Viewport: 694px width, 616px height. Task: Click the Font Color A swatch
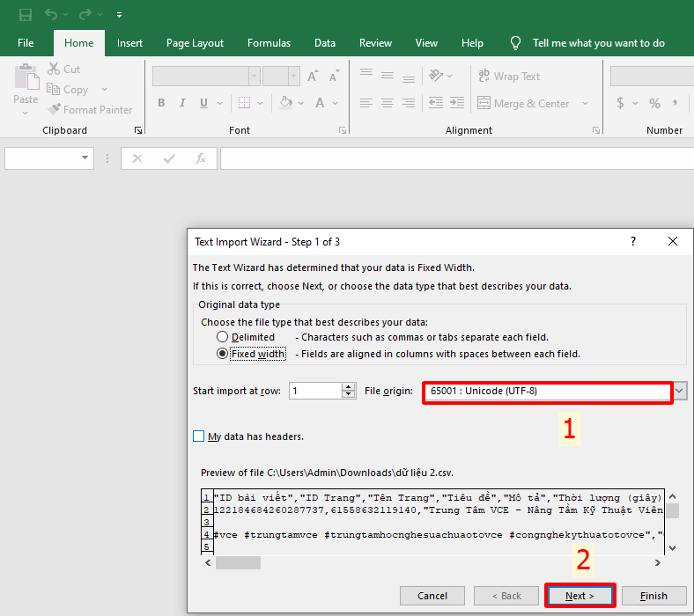(x=320, y=103)
